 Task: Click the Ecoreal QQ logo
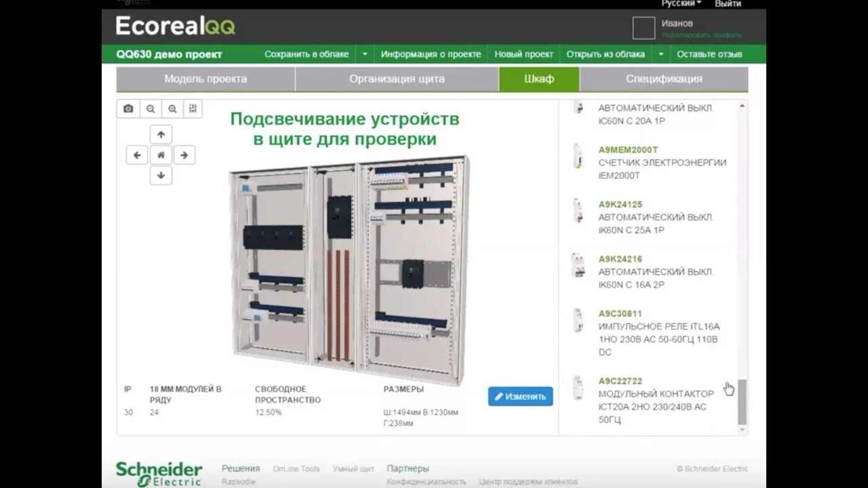coord(175,26)
